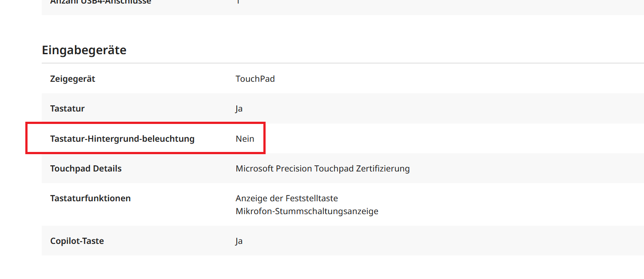Select the Tastatur row label
Screen dimensions: 644x279
67,108
